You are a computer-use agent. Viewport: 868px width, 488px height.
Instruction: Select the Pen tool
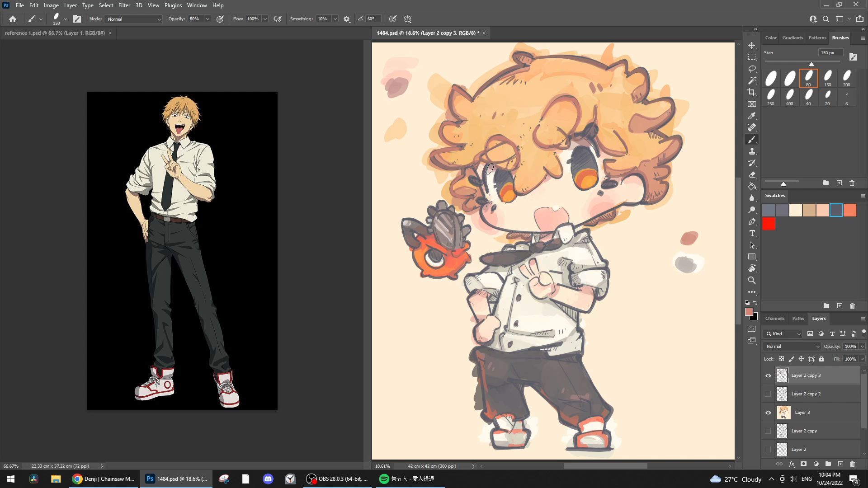point(752,222)
